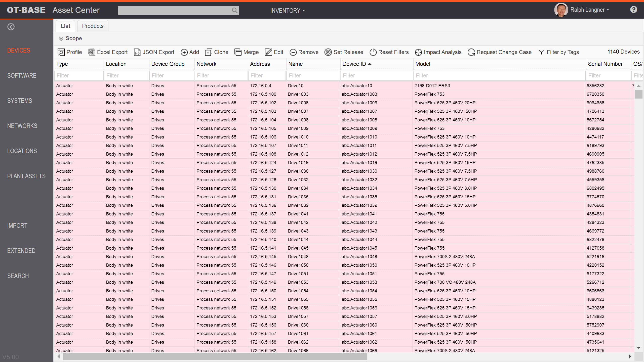
Task: Merge devices using the Merge tool
Action: [247, 52]
